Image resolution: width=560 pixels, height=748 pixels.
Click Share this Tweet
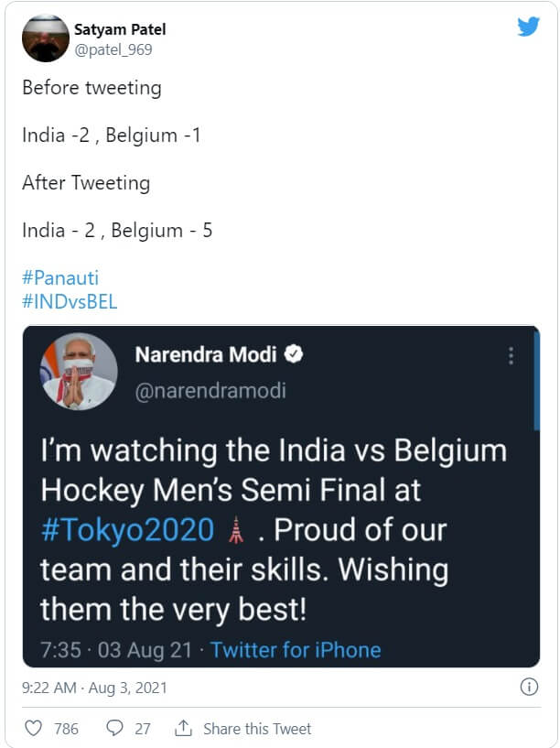(257, 729)
